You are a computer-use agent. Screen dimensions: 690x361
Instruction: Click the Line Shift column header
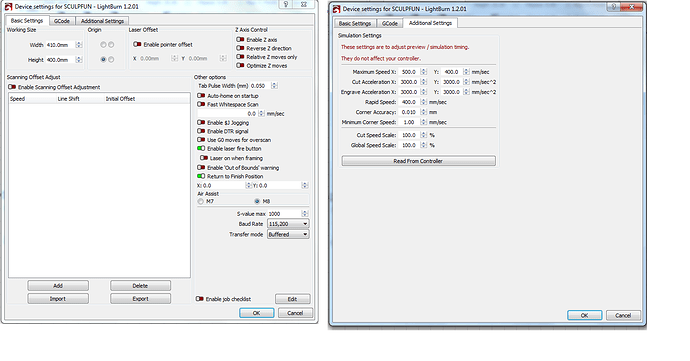coord(69,99)
